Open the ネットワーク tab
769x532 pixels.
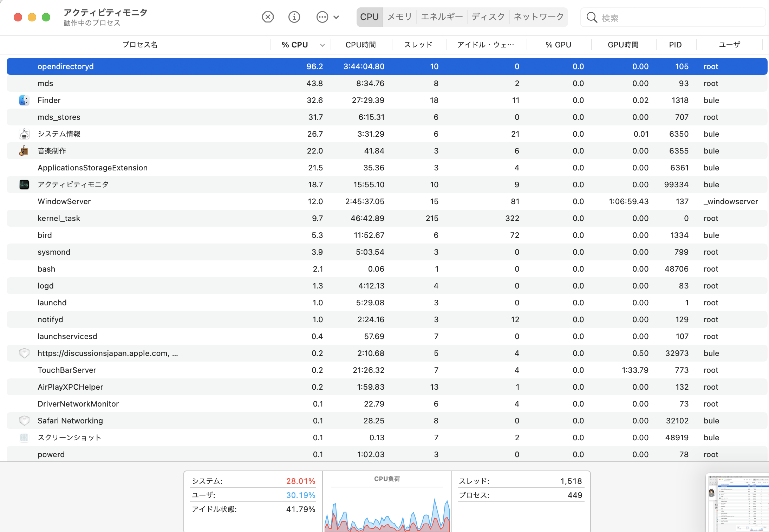[x=538, y=17]
